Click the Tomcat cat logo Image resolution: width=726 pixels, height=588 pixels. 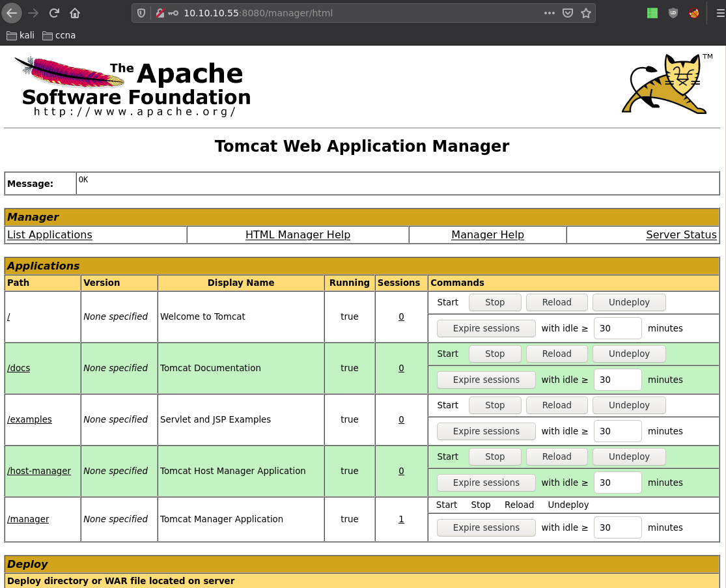point(667,83)
